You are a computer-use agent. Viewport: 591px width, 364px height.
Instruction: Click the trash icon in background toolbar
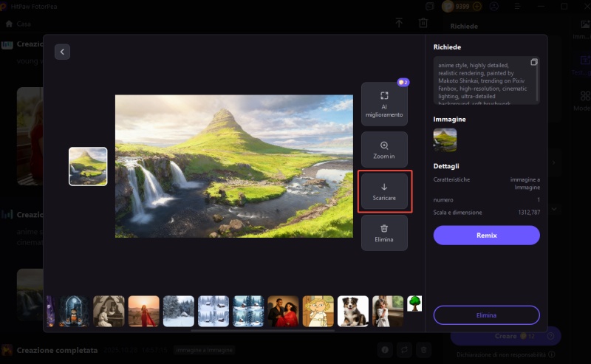tap(423, 23)
